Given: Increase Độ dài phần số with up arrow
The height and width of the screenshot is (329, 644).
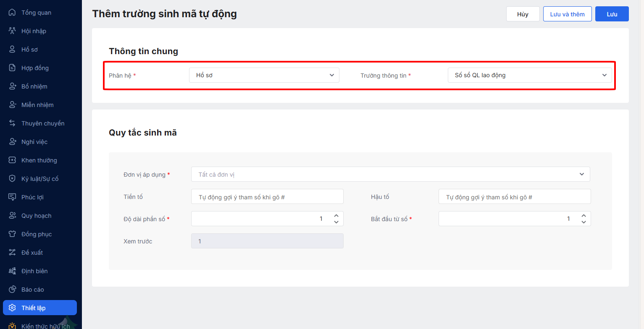Looking at the screenshot, I should pyautogui.click(x=336, y=216).
